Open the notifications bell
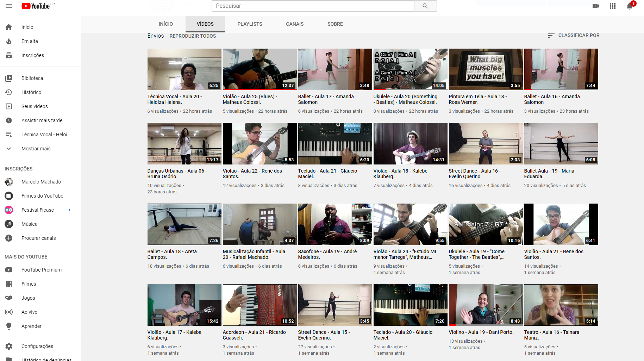Screen dimensions: 644x361 point(630,6)
